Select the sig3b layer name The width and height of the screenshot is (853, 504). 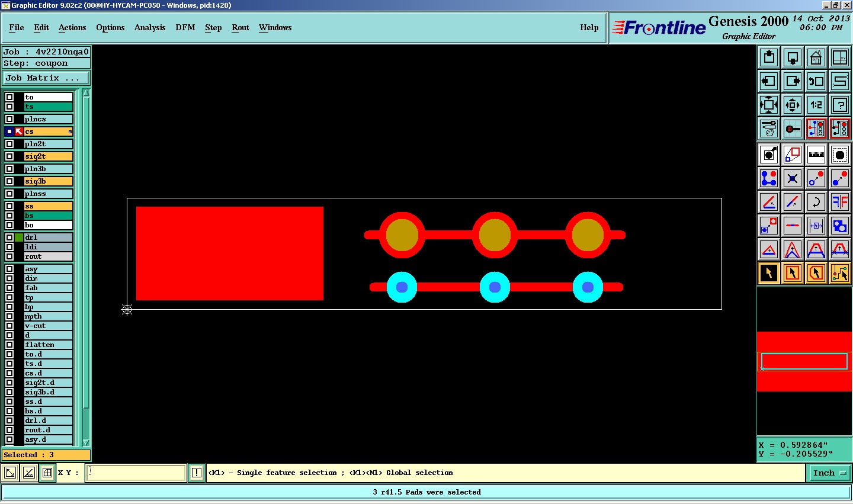click(48, 181)
